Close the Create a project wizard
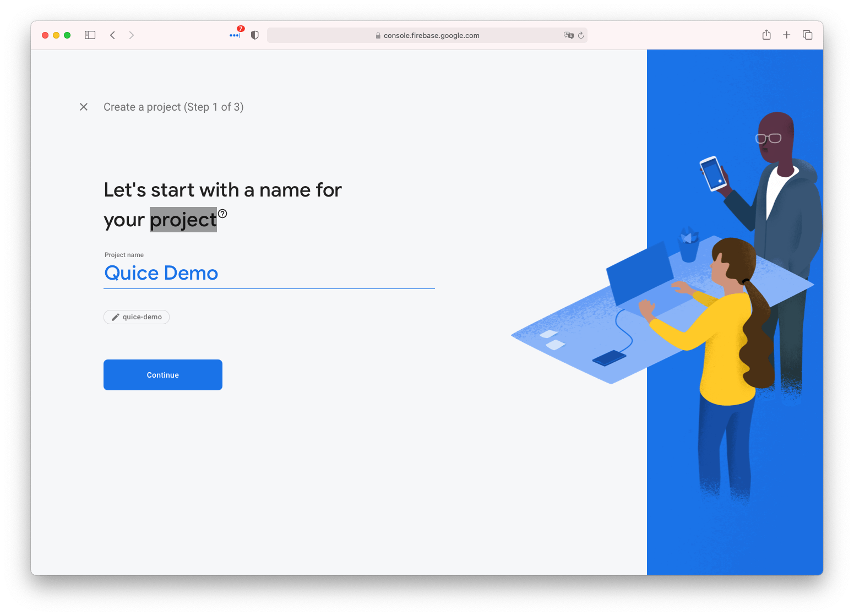The width and height of the screenshot is (854, 616). tap(84, 107)
